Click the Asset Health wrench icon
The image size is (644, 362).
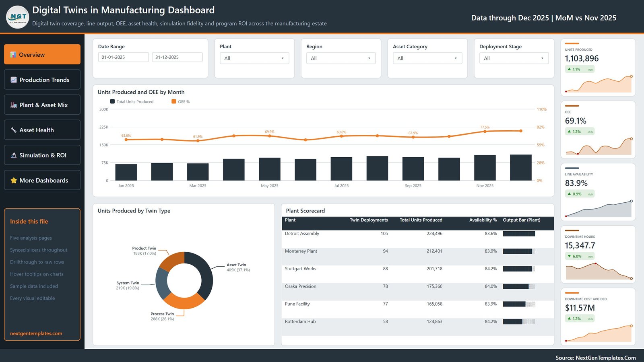[x=14, y=130]
